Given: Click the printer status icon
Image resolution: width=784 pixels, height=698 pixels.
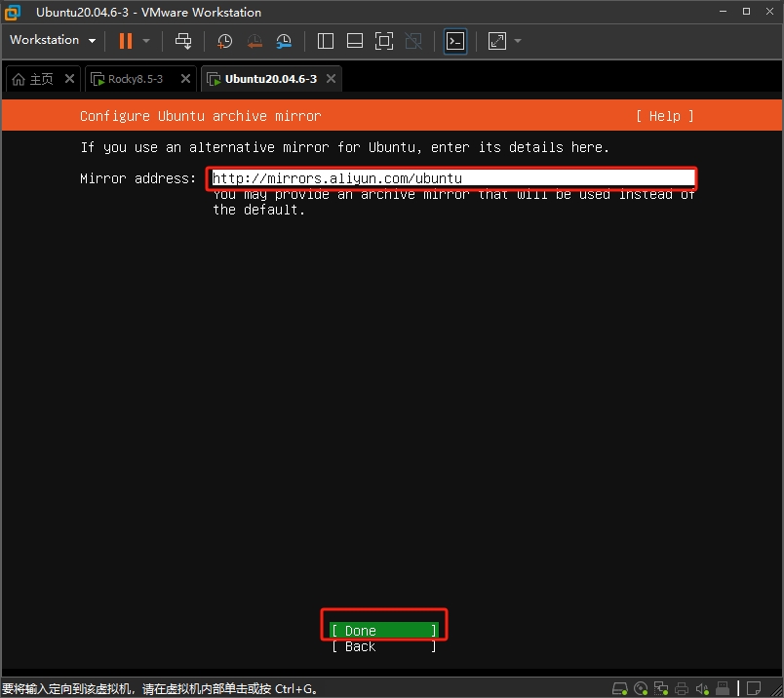Looking at the screenshot, I should pos(682,689).
